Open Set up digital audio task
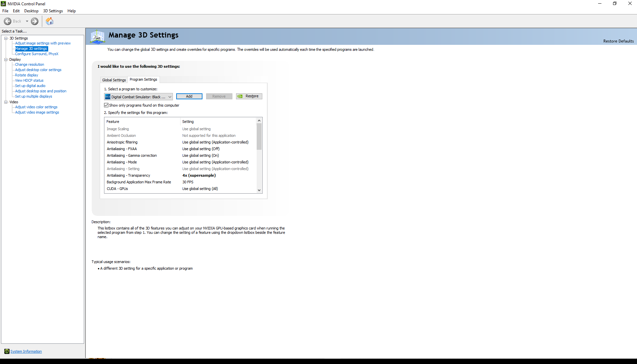The height and width of the screenshot is (364, 637). click(x=30, y=86)
